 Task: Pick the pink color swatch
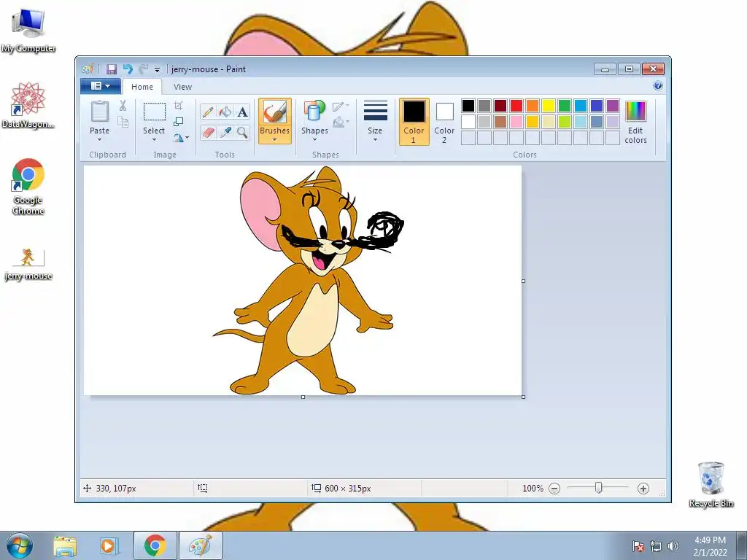pyautogui.click(x=516, y=122)
